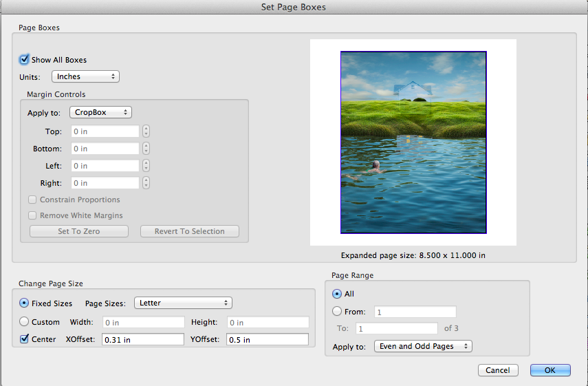The width and height of the screenshot is (588, 386).
Task: Enable the Constrain Proportions checkbox
Action: pos(32,200)
